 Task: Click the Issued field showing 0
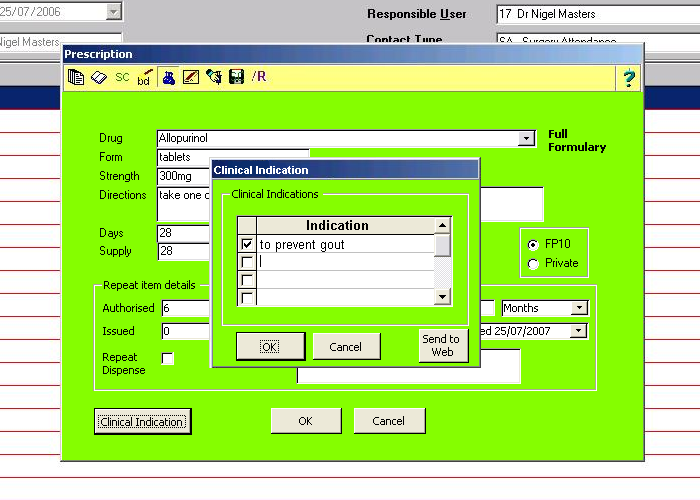[186, 331]
